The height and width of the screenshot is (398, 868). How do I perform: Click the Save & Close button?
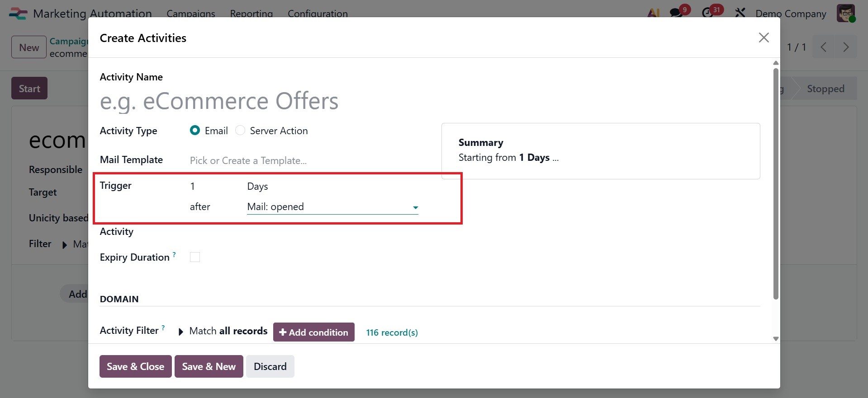tap(135, 366)
